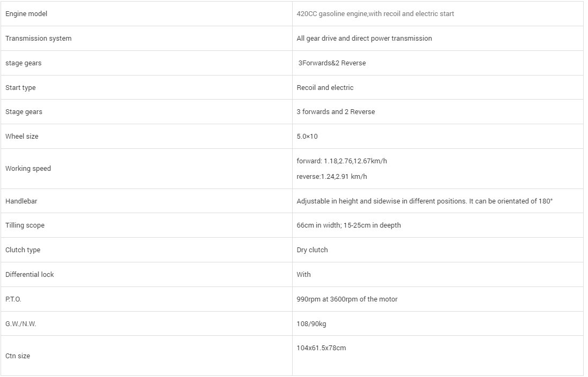Click the "Working speed" row label
The image size is (588, 377).
[x=28, y=169]
